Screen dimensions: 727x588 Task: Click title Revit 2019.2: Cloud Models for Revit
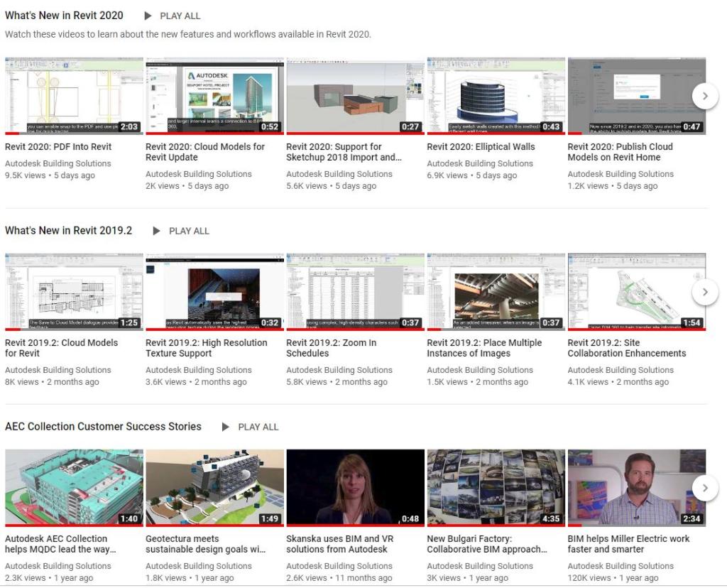61,348
